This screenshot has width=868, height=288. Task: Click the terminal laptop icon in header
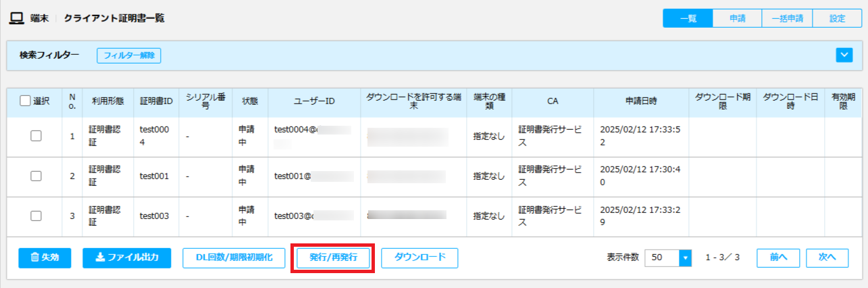(x=16, y=18)
